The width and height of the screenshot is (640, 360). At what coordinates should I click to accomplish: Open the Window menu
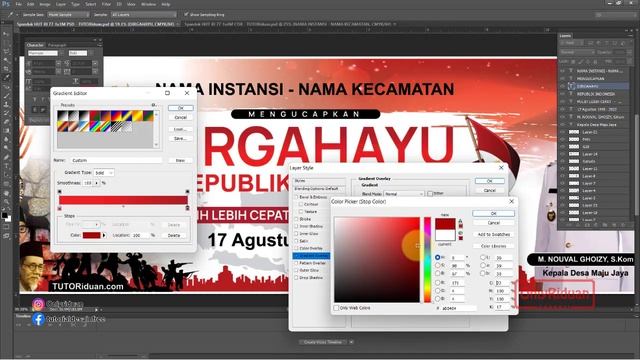149,4
